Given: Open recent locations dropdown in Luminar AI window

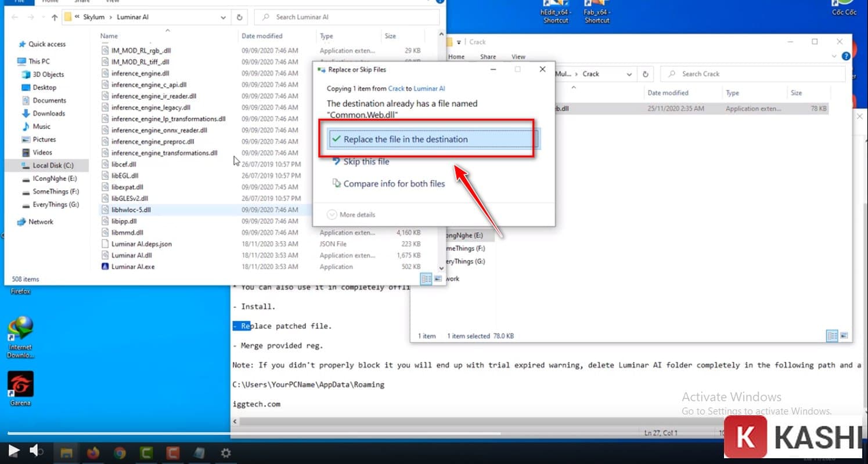Looking at the screenshot, I should [44, 17].
